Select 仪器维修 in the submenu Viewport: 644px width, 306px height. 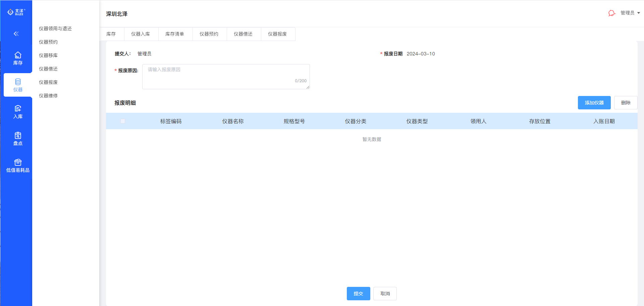coord(48,96)
